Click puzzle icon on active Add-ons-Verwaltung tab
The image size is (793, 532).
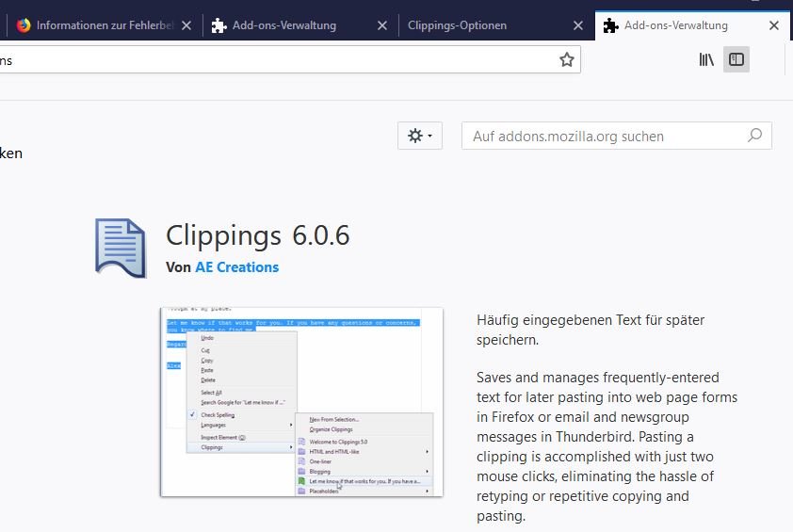[x=610, y=25]
